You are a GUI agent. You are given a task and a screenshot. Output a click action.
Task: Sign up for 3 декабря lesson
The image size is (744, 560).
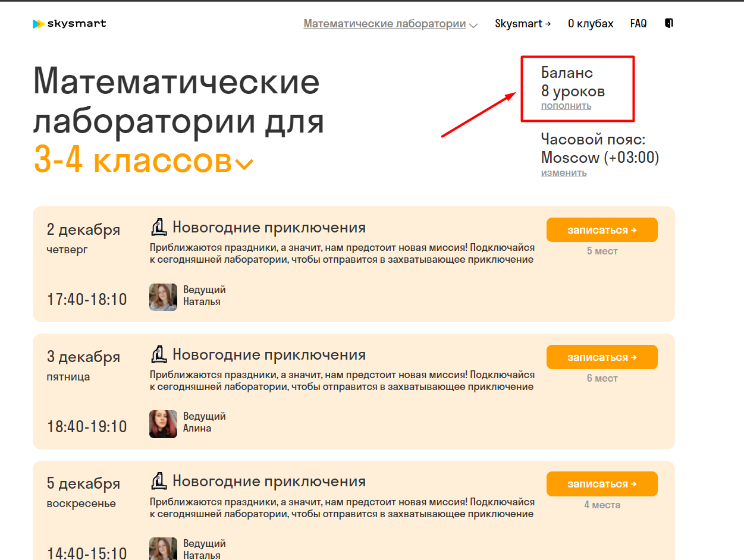coord(602,357)
